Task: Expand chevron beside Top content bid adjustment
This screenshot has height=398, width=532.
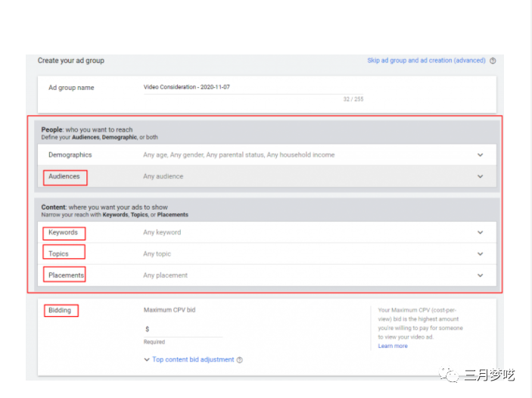Action: tap(147, 359)
